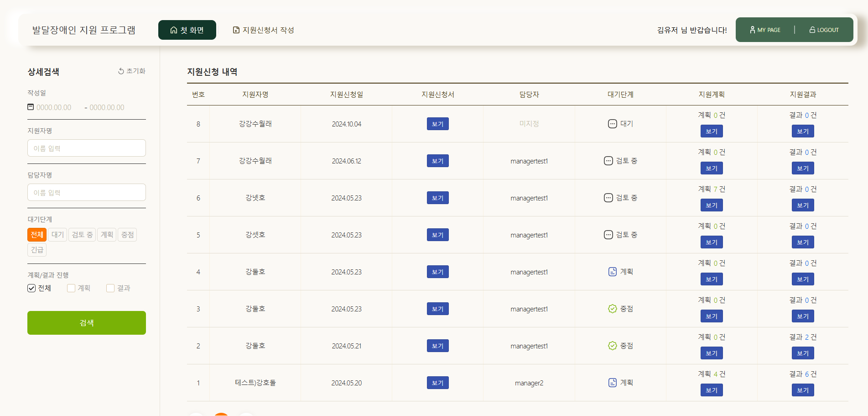Click the 대기 status icon in row 8

(613, 124)
